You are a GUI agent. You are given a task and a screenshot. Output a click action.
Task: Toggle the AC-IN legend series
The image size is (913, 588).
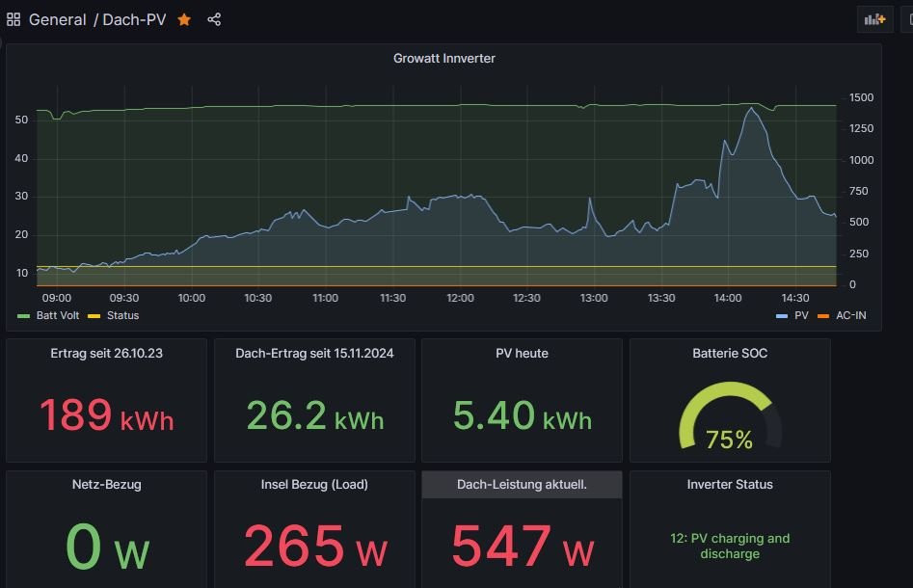click(x=849, y=315)
